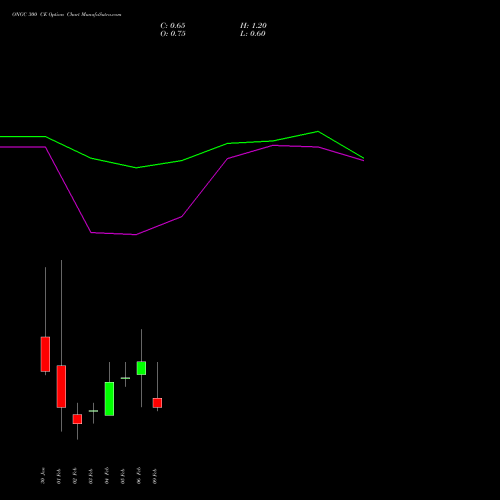Click the 05 Feb date label
The image size is (500, 500).
coord(123,476)
